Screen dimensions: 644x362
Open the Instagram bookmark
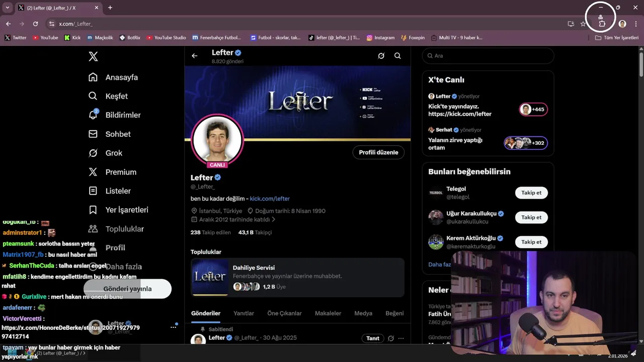coord(380,38)
